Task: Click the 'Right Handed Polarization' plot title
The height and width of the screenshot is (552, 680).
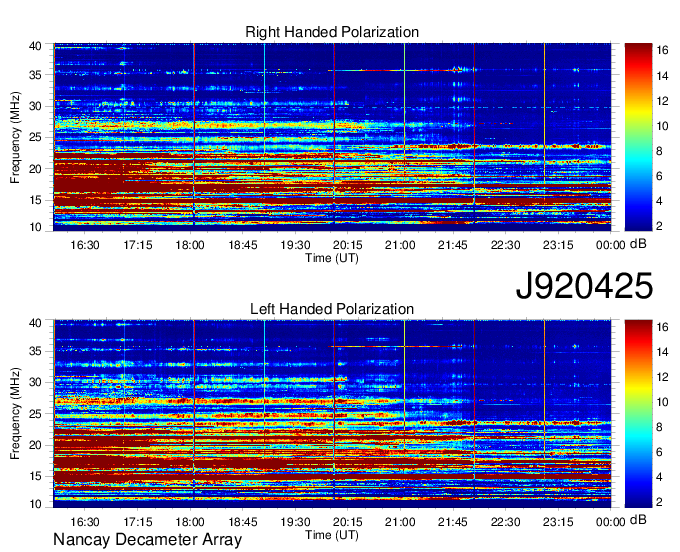Action: [332, 32]
